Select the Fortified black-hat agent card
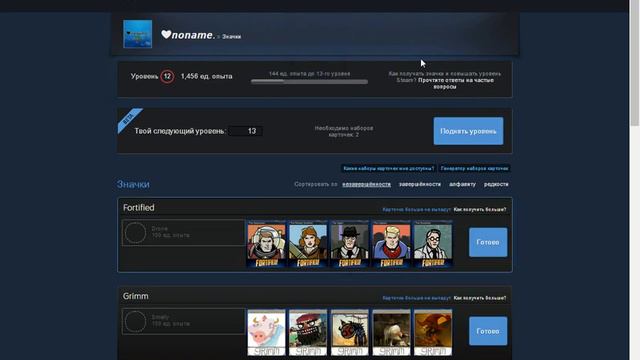 click(x=349, y=244)
